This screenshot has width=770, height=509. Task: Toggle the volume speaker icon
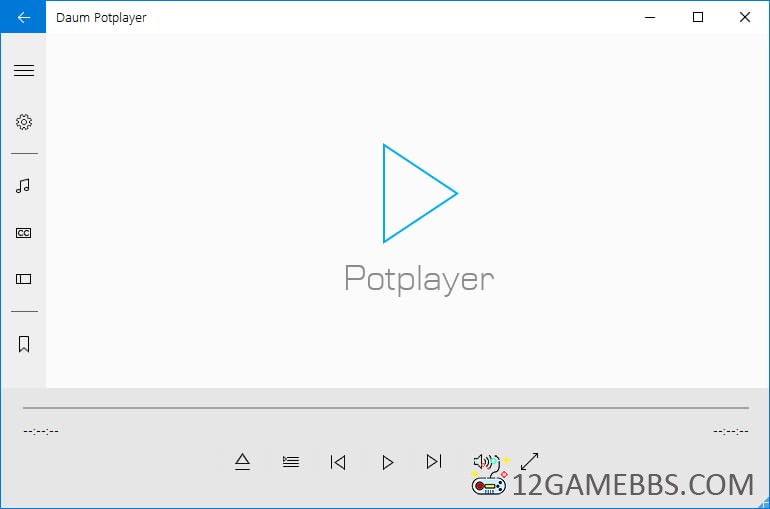(x=484, y=461)
